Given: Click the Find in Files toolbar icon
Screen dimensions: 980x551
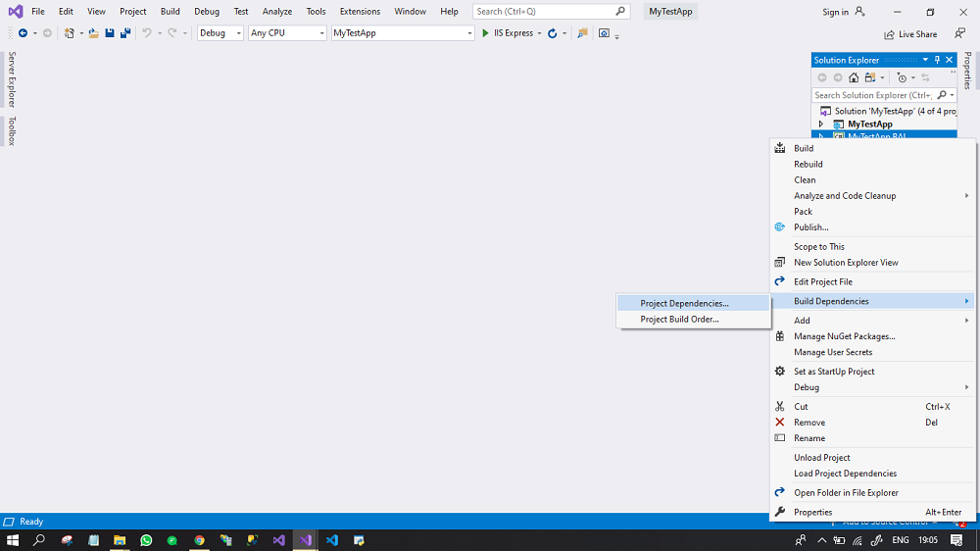Looking at the screenshot, I should coord(582,33).
